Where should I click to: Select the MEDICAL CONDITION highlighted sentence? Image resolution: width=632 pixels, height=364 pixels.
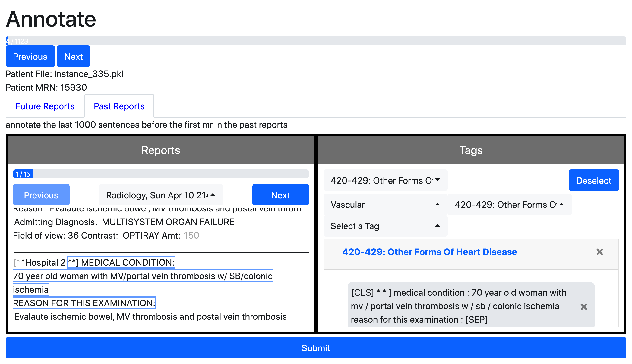[121, 263]
